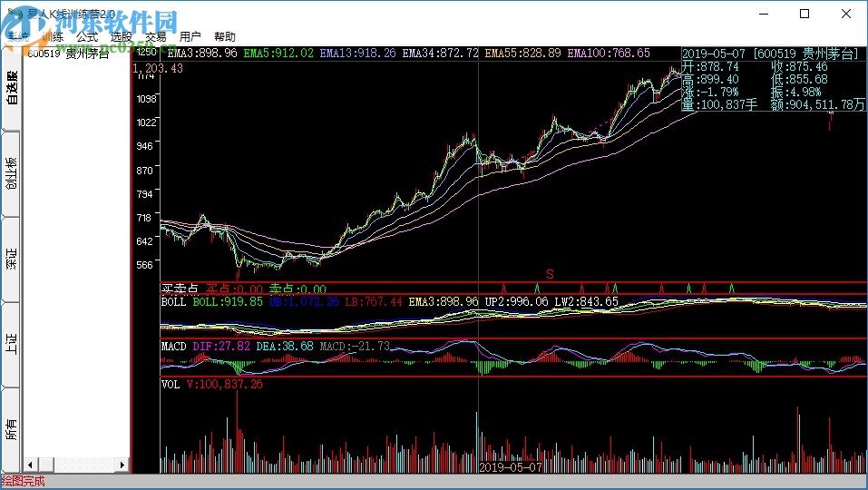868x490 pixels.
Task: Click the 绘图完成 status bar message
Action: 24,481
